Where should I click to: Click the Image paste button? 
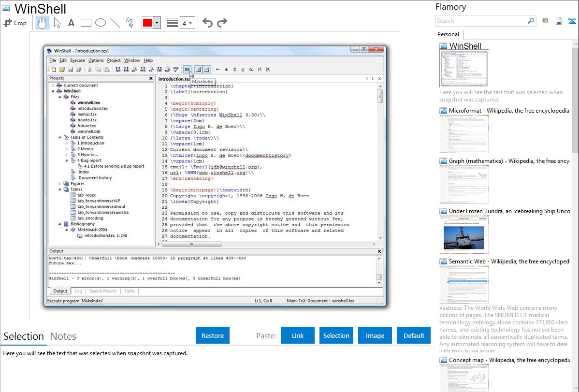pyautogui.click(x=375, y=335)
